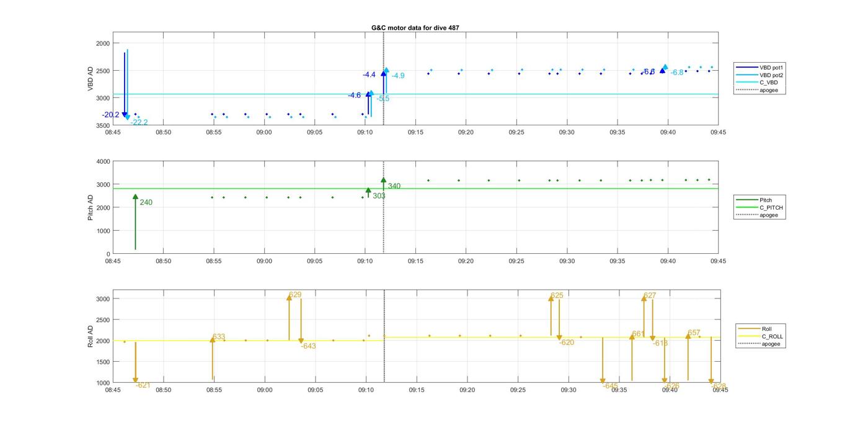The image size is (868, 430).
Task: Click the 'Roll AD' y-axis label
Action: (91, 336)
